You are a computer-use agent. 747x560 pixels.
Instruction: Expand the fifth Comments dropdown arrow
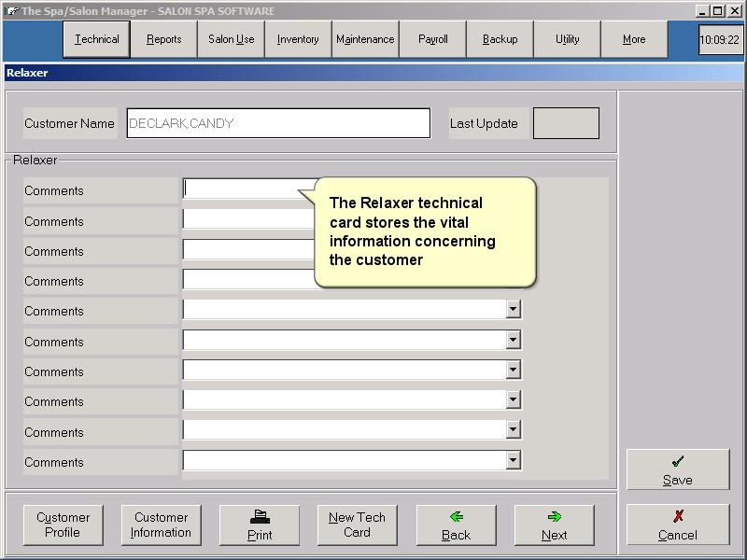coord(513,310)
